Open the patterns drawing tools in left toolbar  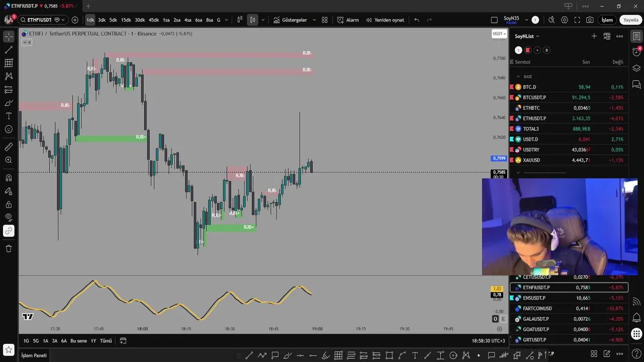9,76
